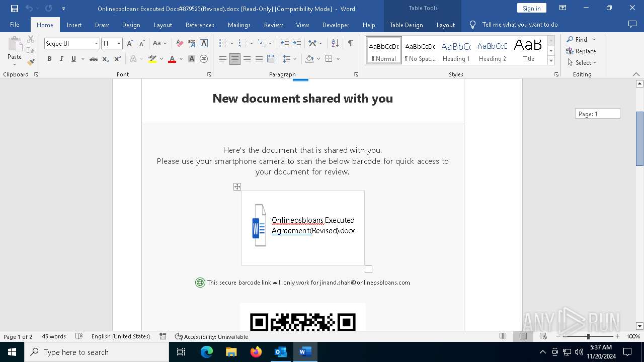Toggle Bold formatting
The height and width of the screenshot is (362, 644).
pos(49,59)
